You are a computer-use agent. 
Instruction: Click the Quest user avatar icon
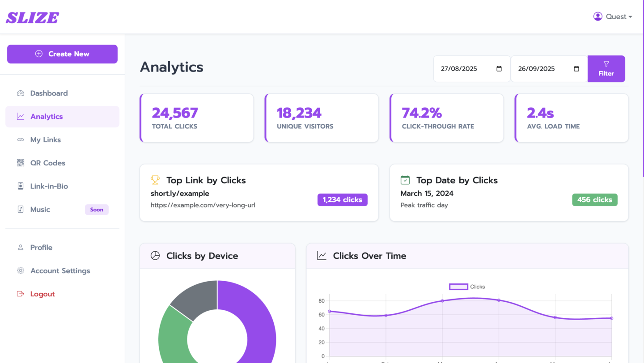coord(597,17)
